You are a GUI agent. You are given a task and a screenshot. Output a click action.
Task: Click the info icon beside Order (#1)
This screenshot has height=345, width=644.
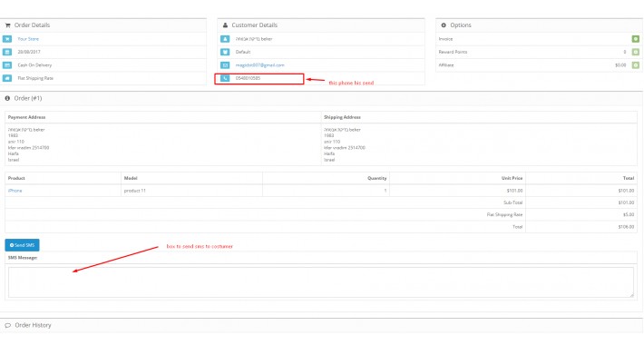[x=7, y=98]
